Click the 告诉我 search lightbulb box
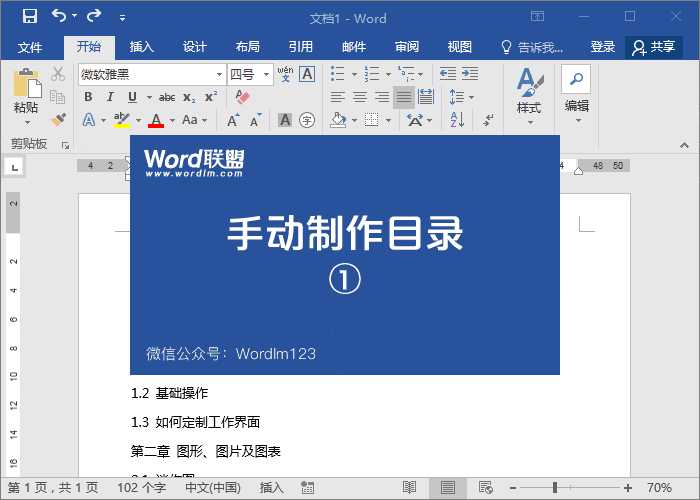700x500 pixels. click(x=532, y=47)
